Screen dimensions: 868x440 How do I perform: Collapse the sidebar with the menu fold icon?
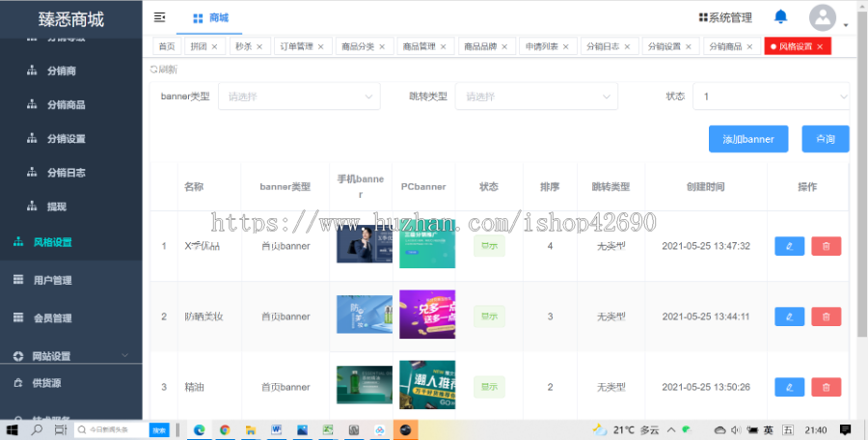(159, 17)
